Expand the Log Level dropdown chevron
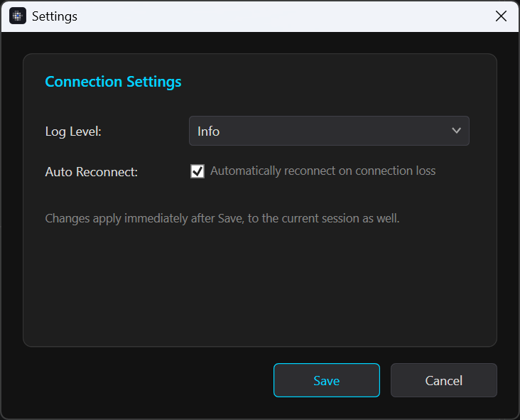This screenshot has width=520, height=420. (x=456, y=131)
